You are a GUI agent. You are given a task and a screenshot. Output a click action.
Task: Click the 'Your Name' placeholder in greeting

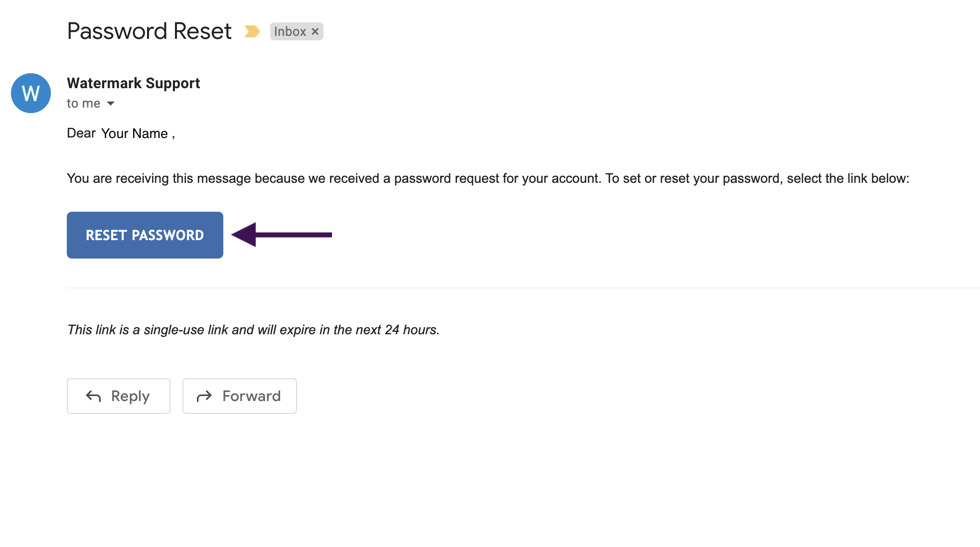click(135, 134)
